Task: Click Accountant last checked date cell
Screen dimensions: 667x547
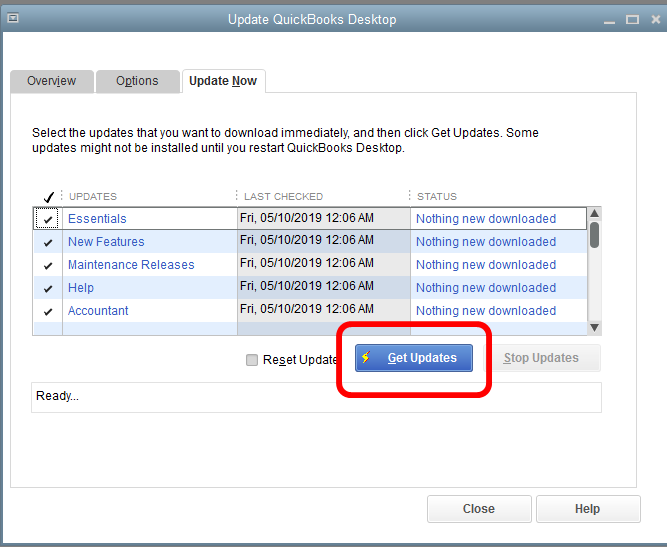Action: click(x=324, y=310)
